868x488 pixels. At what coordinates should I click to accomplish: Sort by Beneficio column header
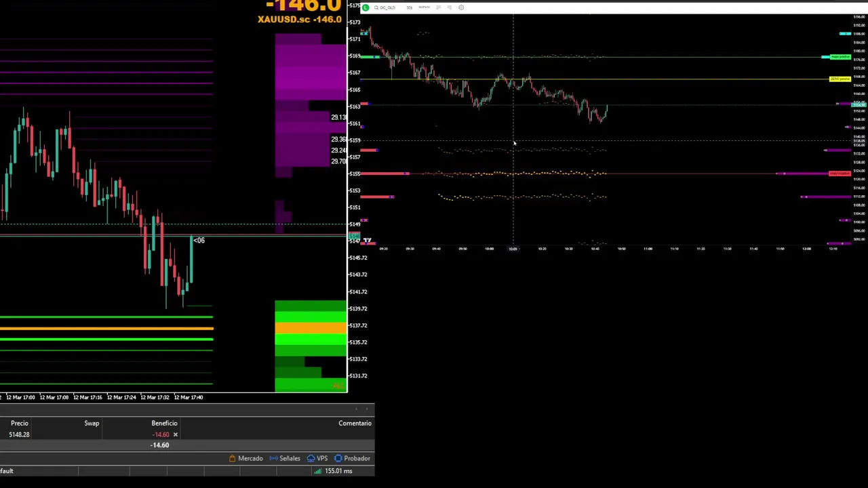coord(164,424)
